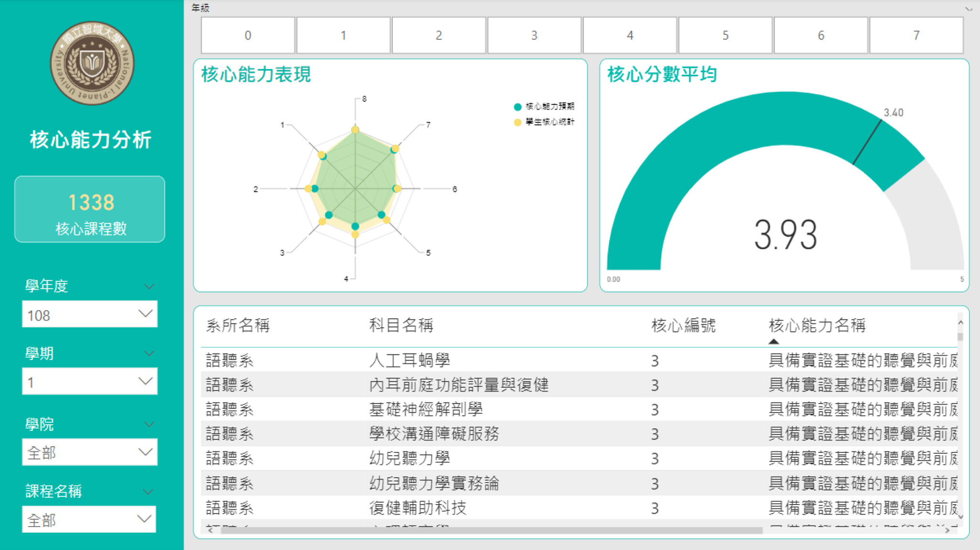Viewport: 980px width, 550px height.
Task: Select grade 0 in the 年級 slicer
Action: (248, 35)
